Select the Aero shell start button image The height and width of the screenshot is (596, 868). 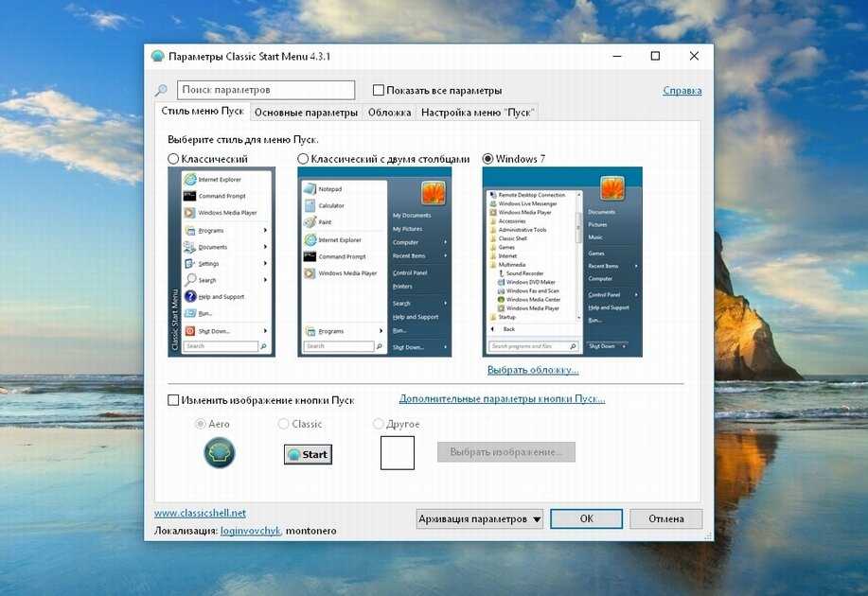pyautogui.click(x=220, y=452)
